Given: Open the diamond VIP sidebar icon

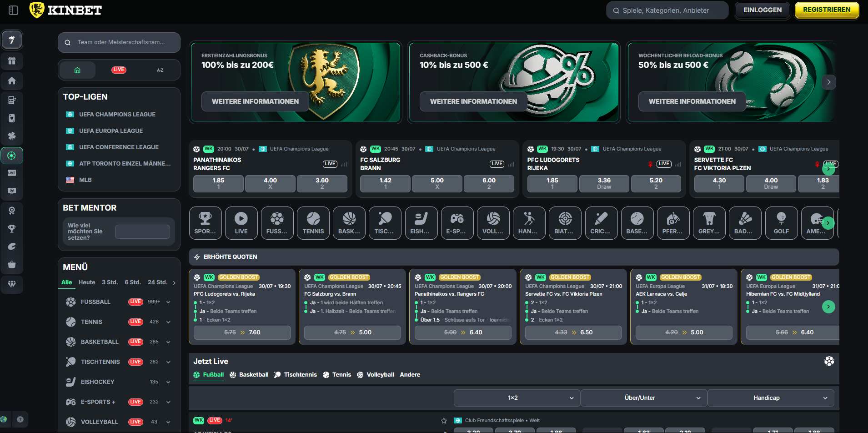Looking at the screenshot, I should (x=12, y=284).
